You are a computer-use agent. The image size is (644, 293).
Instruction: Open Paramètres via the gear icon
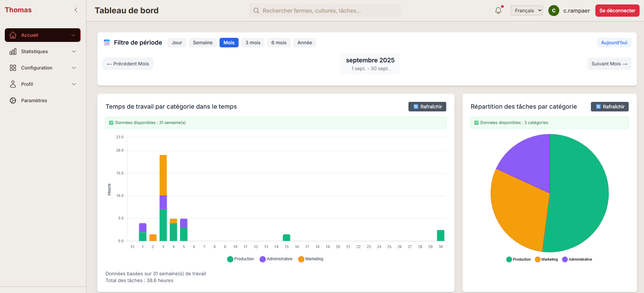[13, 101]
